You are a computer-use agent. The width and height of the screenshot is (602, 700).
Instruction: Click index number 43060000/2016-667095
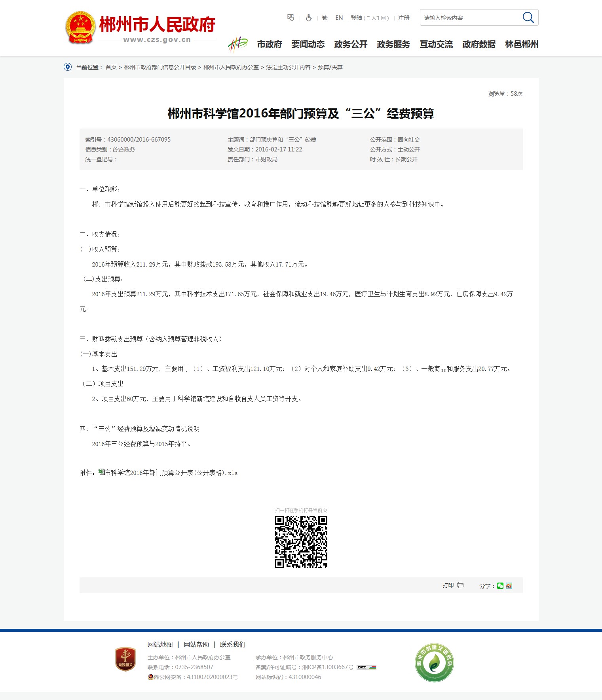(139, 140)
